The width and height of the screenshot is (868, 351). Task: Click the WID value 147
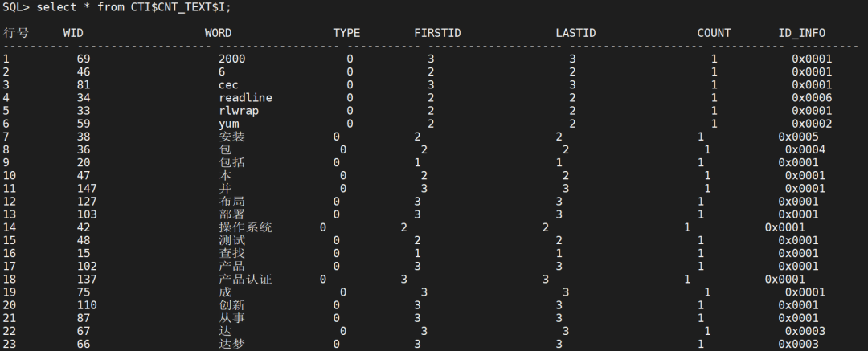(87, 188)
